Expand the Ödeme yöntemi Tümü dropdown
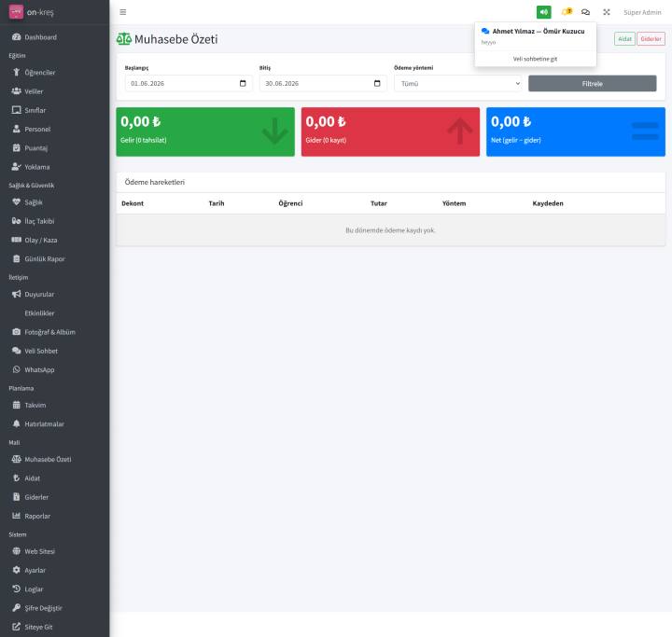 tap(458, 84)
